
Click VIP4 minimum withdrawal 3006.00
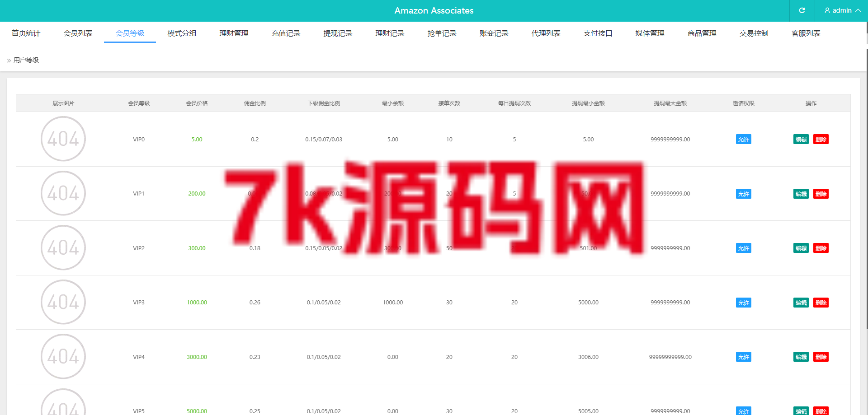pyautogui.click(x=588, y=357)
